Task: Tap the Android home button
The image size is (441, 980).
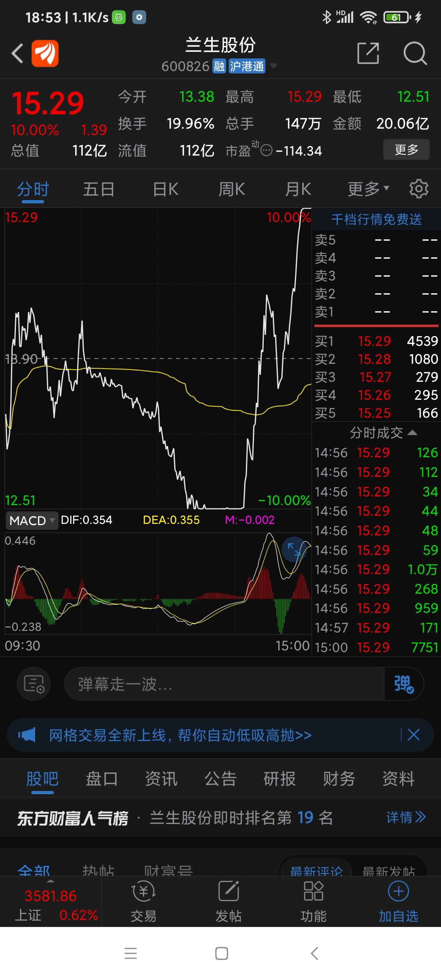Action: point(221,953)
